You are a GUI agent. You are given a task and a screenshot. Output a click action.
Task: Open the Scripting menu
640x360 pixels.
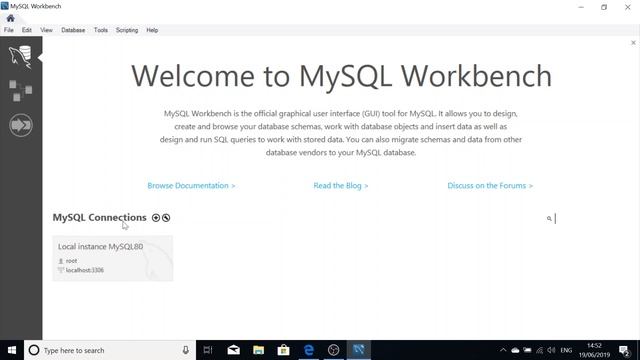127,30
